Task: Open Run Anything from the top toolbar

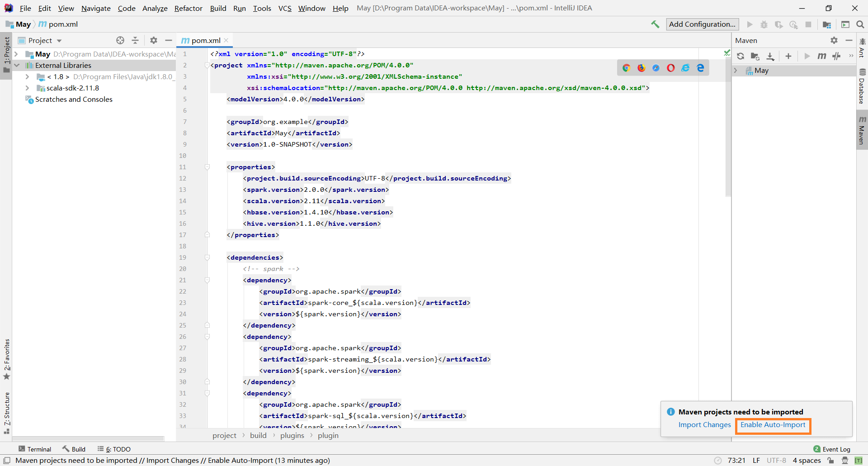Action: pyautogui.click(x=845, y=24)
